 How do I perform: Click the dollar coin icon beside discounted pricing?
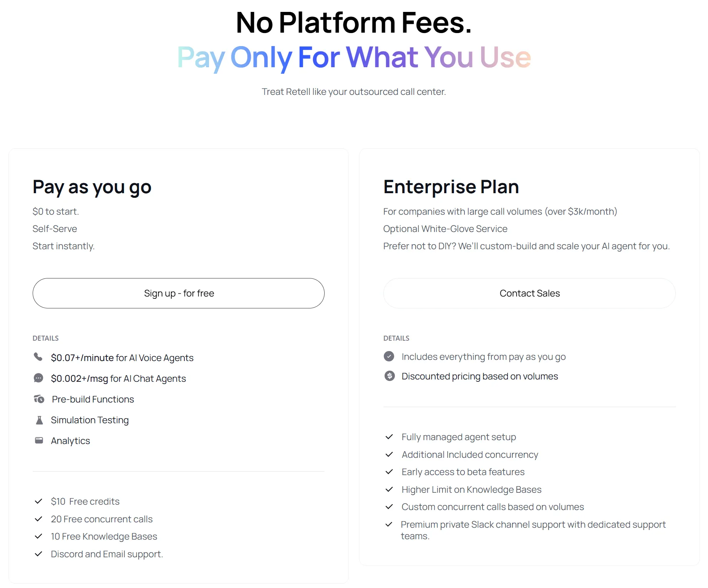389,376
